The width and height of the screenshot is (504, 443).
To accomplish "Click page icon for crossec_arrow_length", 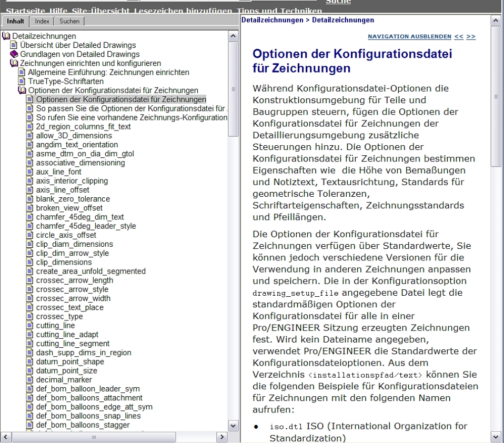I will 29,280.
